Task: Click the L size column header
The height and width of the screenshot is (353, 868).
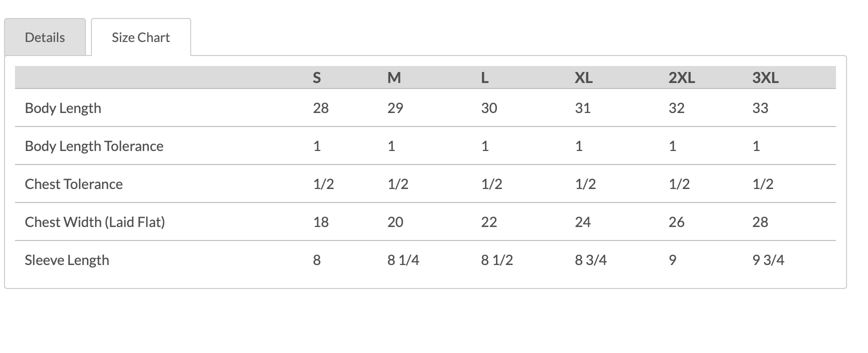Action: [484, 77]
